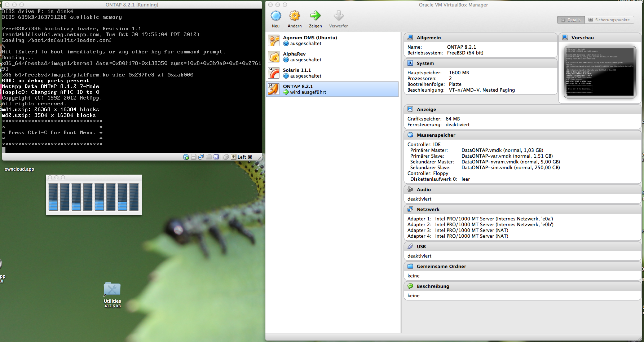
Task: Click hard disk activity indicator in VM status bar
Action: tap(186, 157)
